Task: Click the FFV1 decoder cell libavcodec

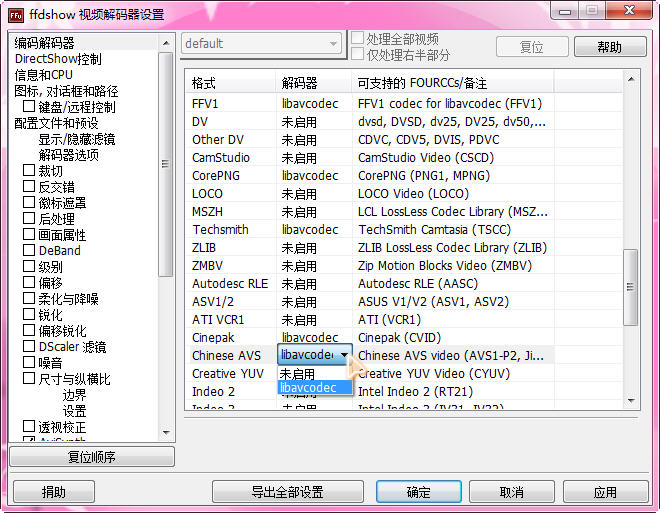Action: 310,104
